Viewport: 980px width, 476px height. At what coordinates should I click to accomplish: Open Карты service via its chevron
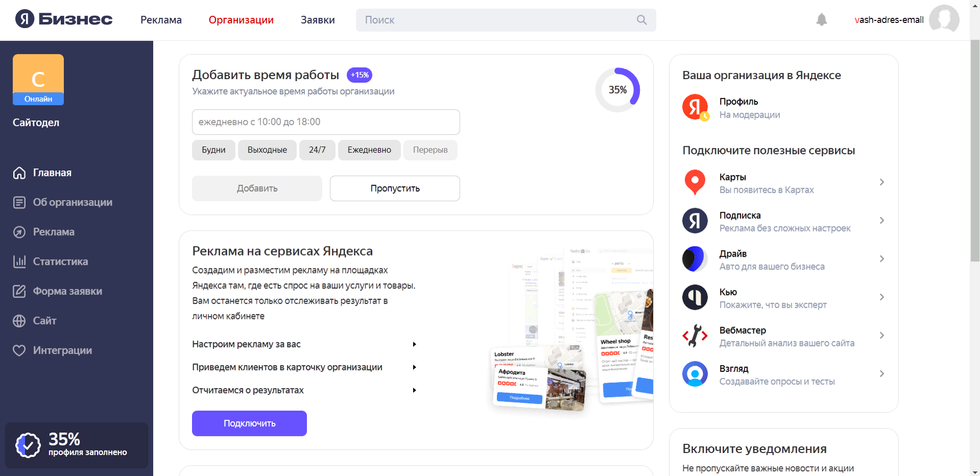(882, 182)
